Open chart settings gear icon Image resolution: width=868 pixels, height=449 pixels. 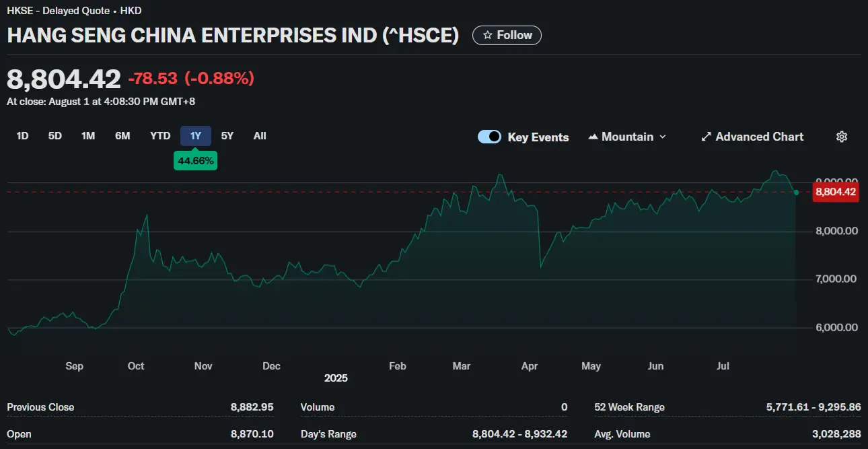pos(841,137)
